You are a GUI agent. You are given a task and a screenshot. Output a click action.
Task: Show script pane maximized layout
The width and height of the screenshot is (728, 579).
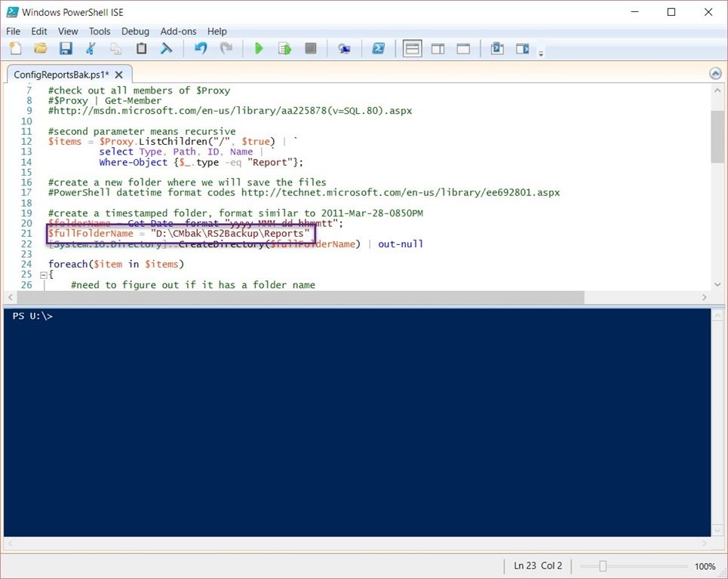[463, 48]
